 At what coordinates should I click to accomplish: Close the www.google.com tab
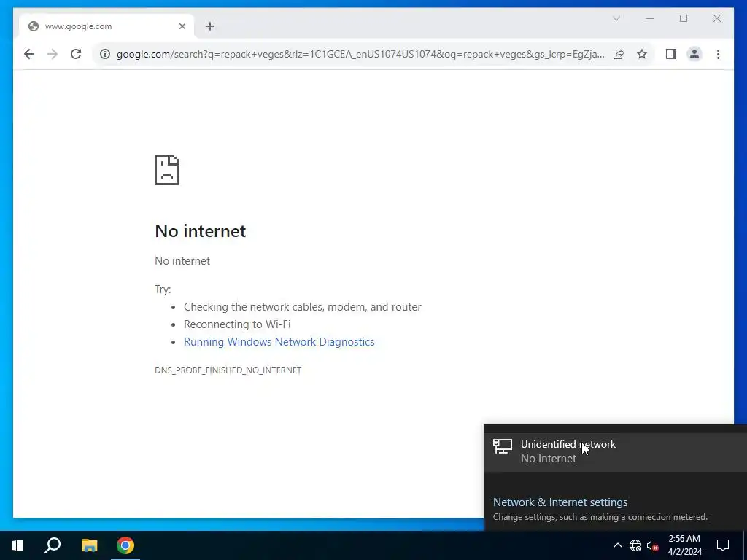coord(182,26)
